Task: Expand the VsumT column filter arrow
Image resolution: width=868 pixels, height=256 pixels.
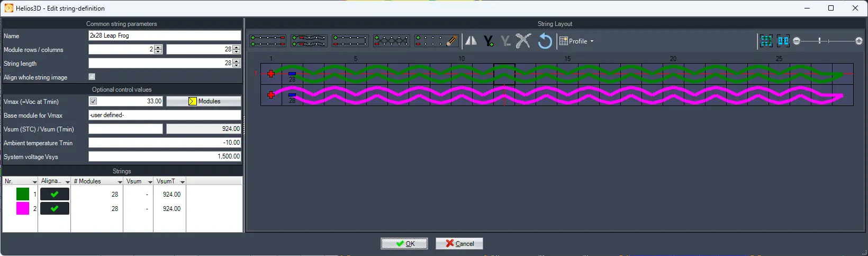Action: (182, 182)
